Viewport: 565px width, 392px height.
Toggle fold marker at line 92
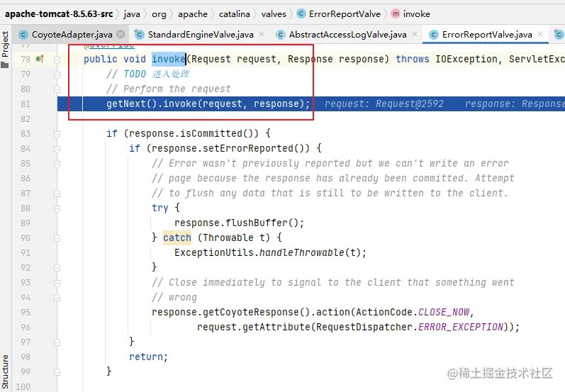point(57,268)
